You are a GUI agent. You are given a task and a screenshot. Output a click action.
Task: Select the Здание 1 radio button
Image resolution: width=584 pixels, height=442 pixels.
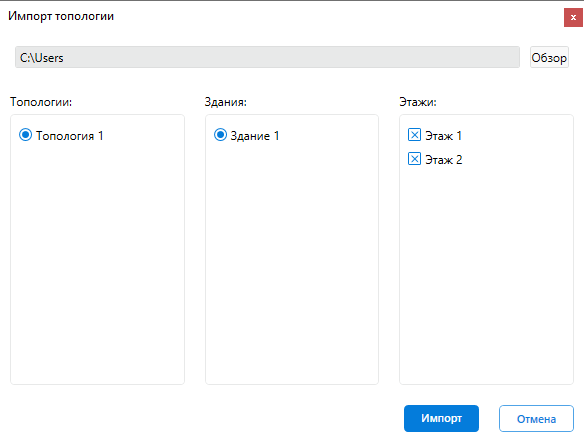tap(220, 135)
